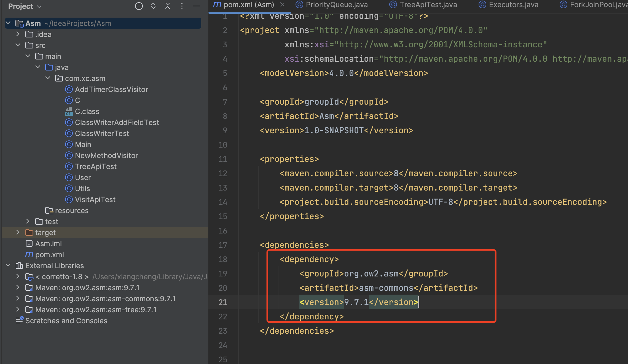Click the Expand/Collapse All arrows icon
Image resolution: width=628 pixels, height=364 pixels.
coord(153,6)
